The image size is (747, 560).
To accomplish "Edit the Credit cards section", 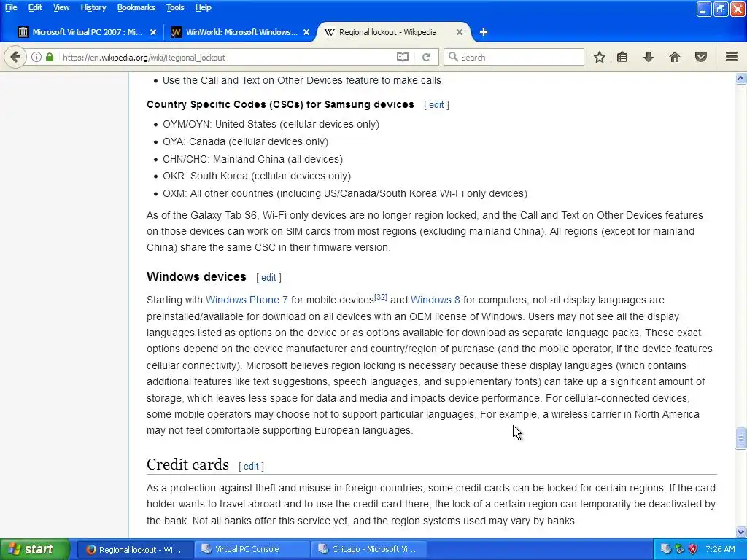I will click(x=251, y=467).
